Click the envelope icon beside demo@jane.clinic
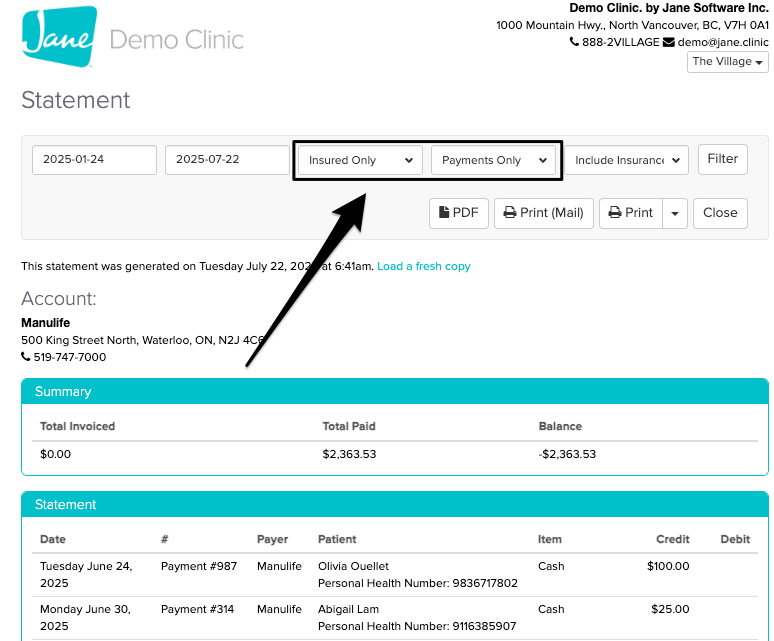774x641 pixels. point(668,42)
